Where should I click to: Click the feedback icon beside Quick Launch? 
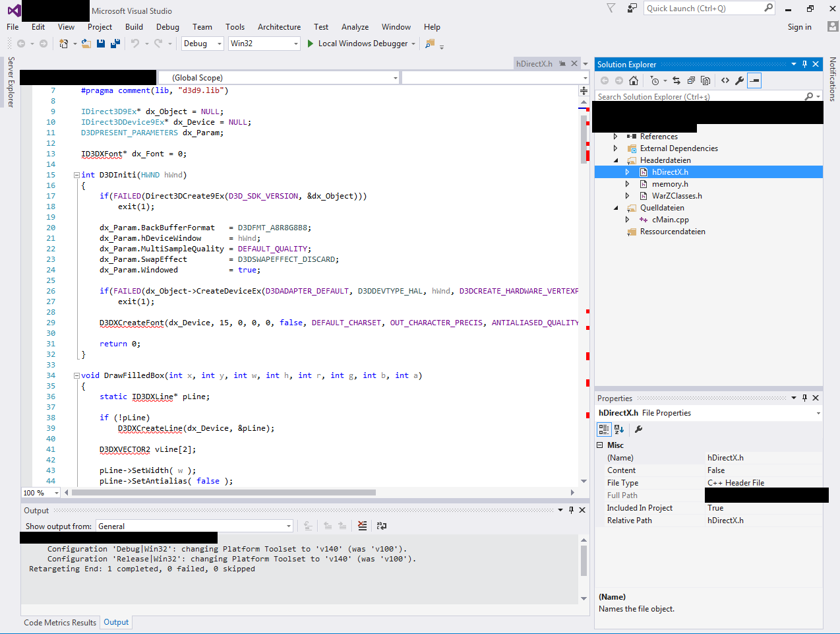point(632,8)
